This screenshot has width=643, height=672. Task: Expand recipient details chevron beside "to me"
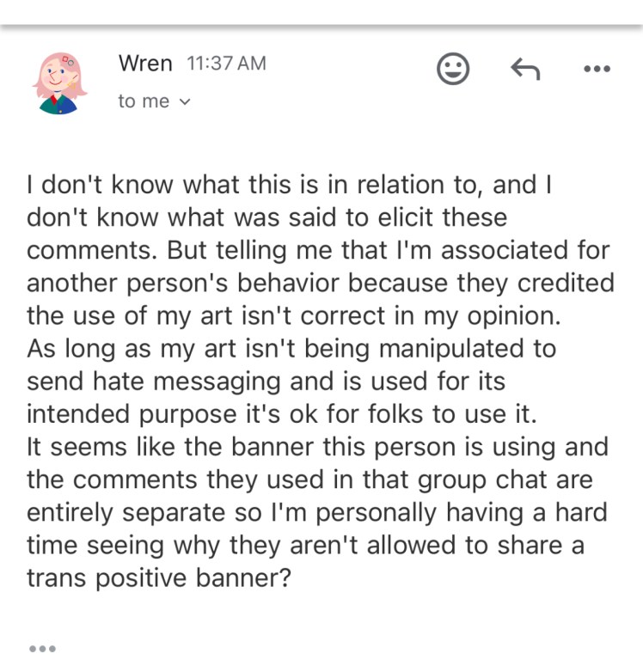click(183, 101)
